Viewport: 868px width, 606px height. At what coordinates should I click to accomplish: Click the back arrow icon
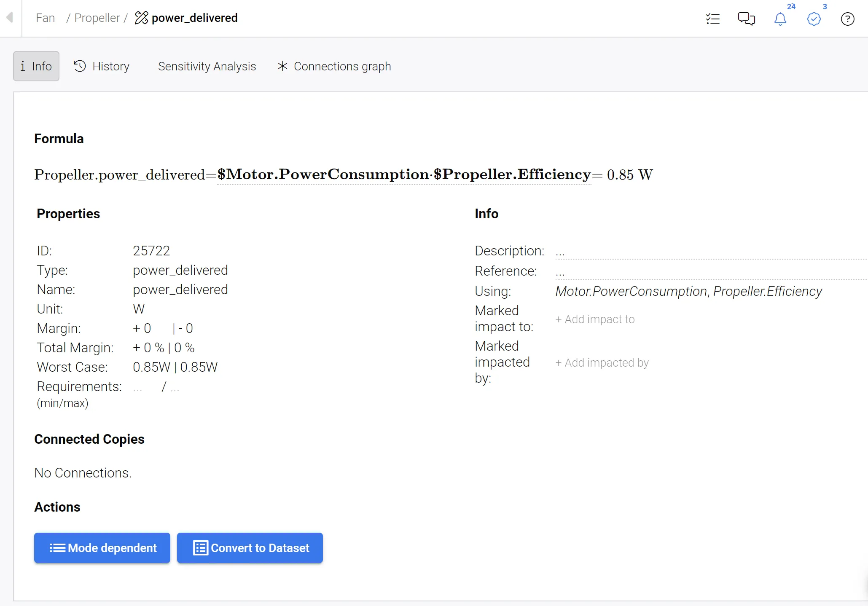[10, 18]
